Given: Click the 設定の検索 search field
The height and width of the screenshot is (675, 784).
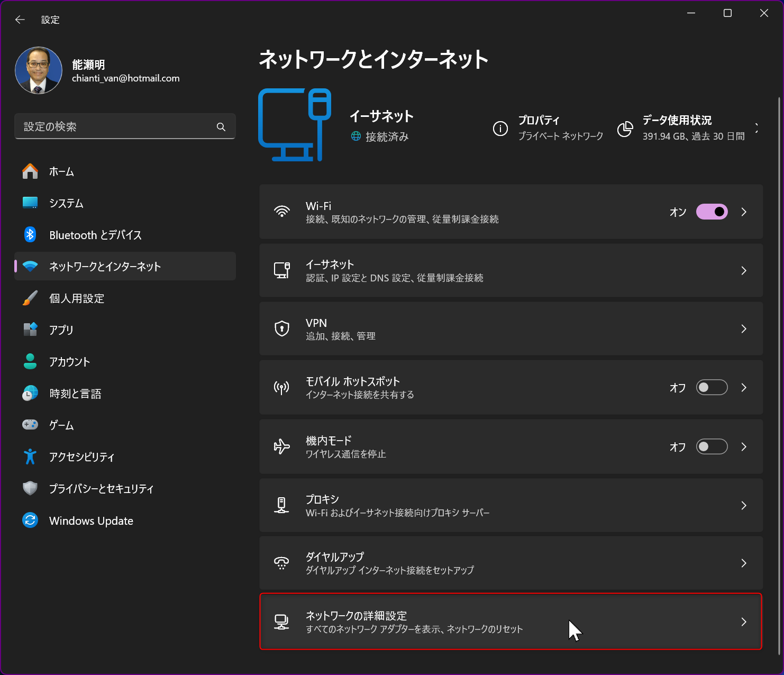Looking at the screenshot, I should [125, 126].
